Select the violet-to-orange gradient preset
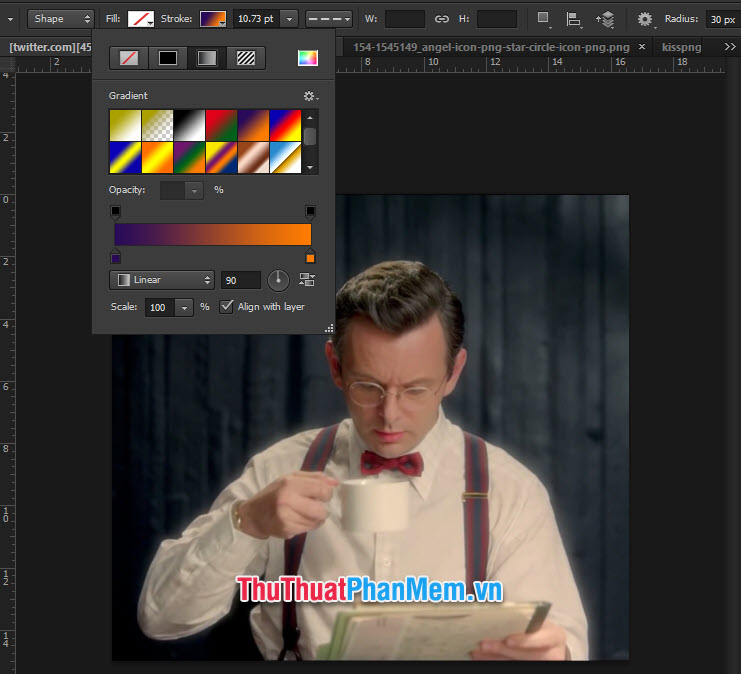The width and height of the screenshot is (741, 674). (253, 125)
